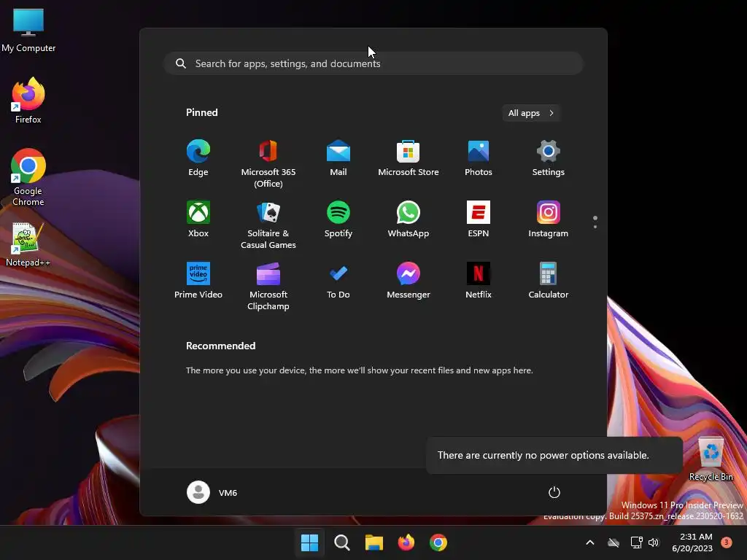The image size is (747, 560).
Task: Launch Firefox from the taskbar
Action: pos(406,542)
